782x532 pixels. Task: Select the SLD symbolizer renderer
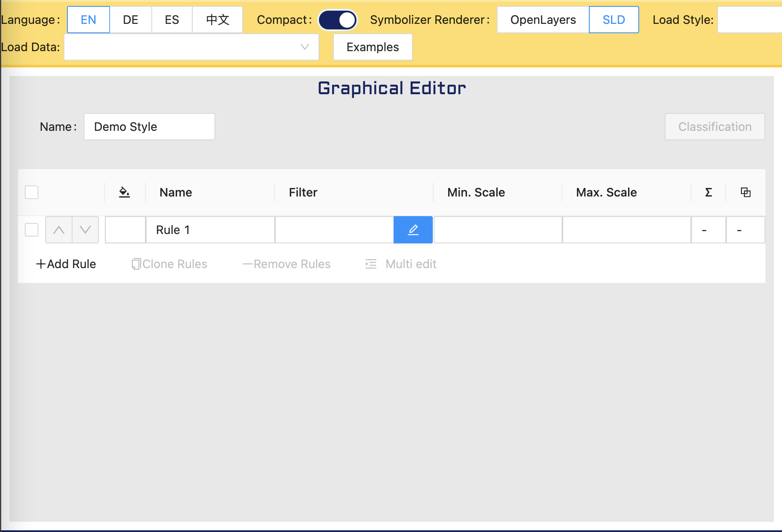(614, 20)
